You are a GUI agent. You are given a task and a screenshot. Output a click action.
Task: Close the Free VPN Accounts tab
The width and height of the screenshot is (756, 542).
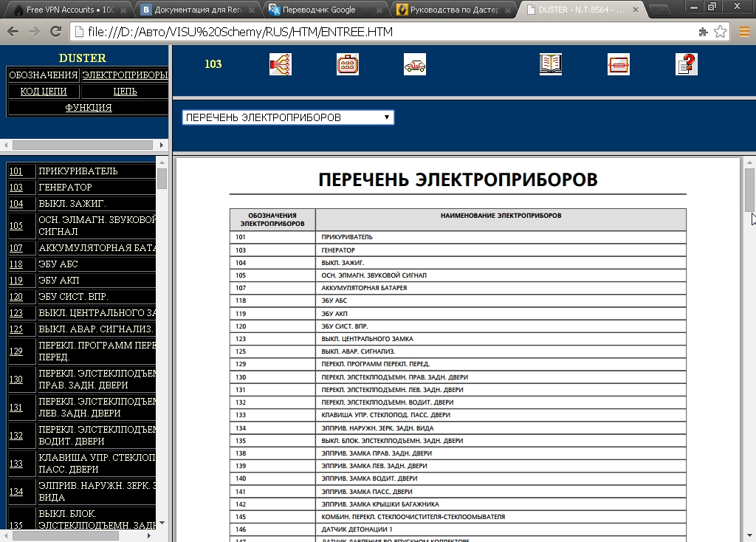[x=123, y=10]
